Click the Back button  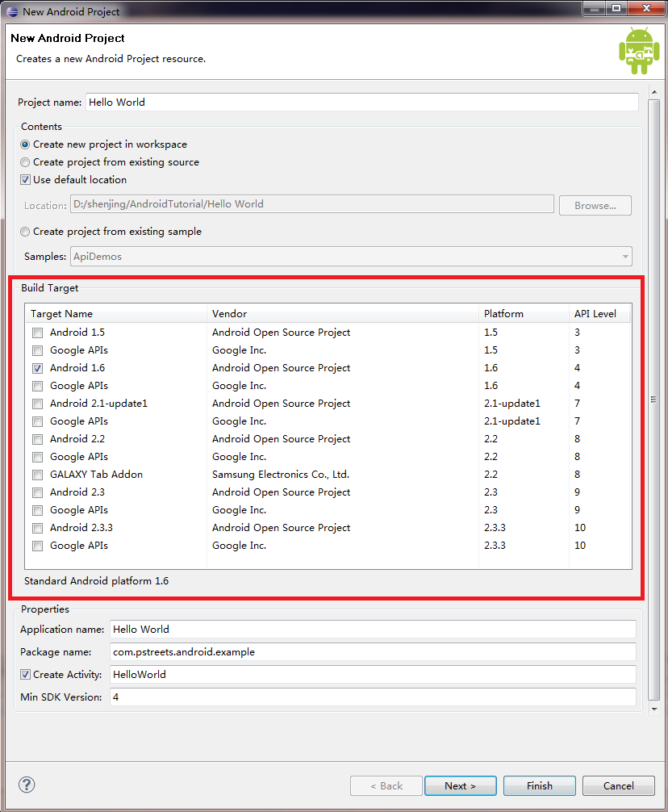click(386, 785)
